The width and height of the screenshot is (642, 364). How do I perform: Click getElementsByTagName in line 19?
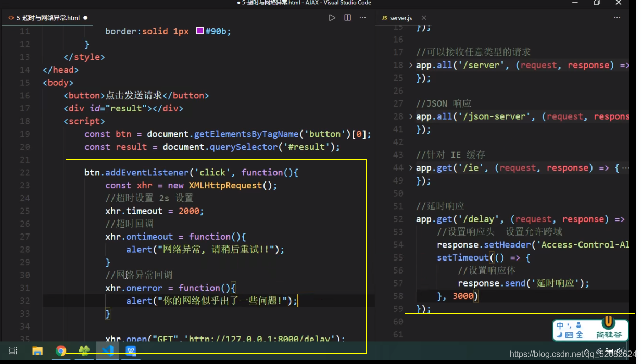(246, 134)
